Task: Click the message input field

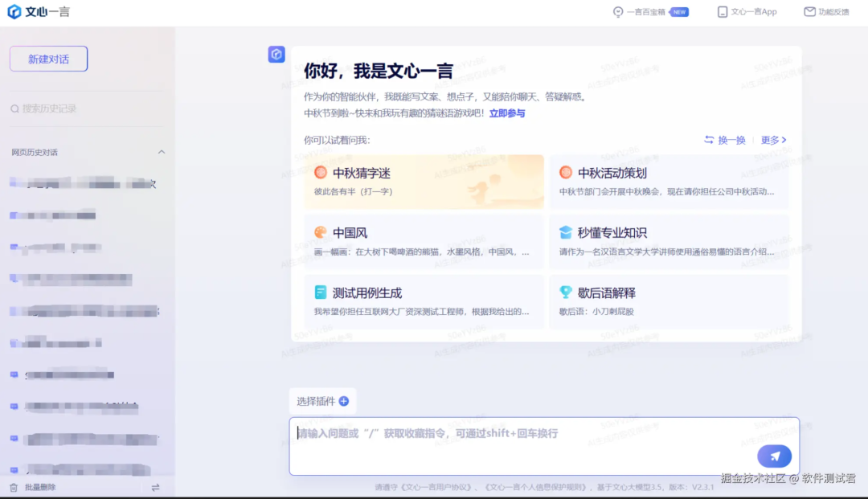Action: [x=544, y=446]
